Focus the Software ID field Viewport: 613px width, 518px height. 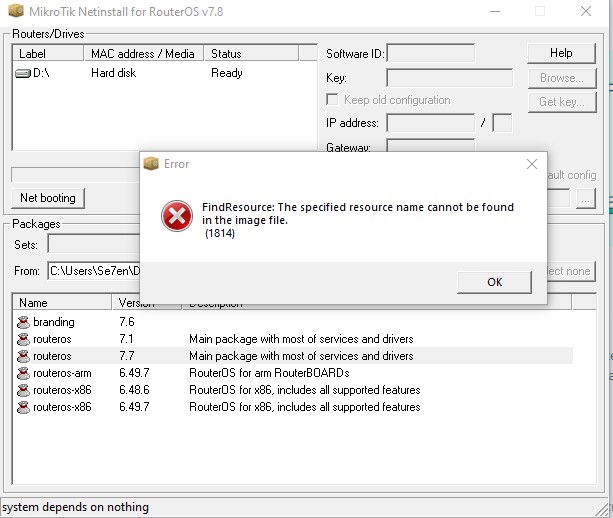430,53
